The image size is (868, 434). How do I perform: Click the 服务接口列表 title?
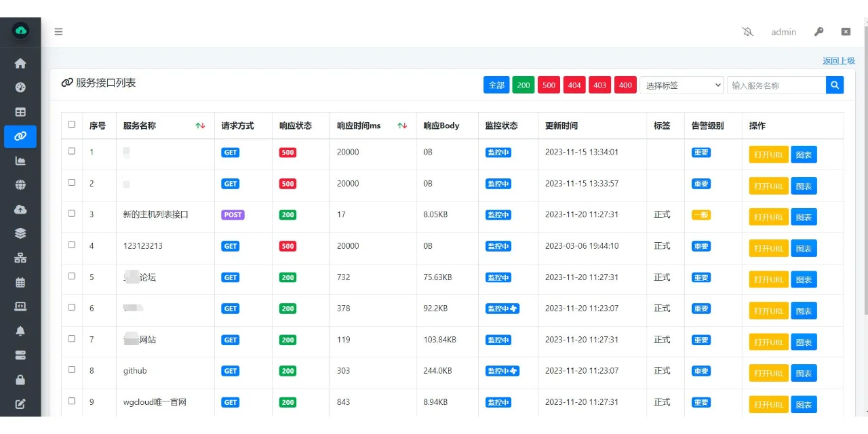pos(106,83)
